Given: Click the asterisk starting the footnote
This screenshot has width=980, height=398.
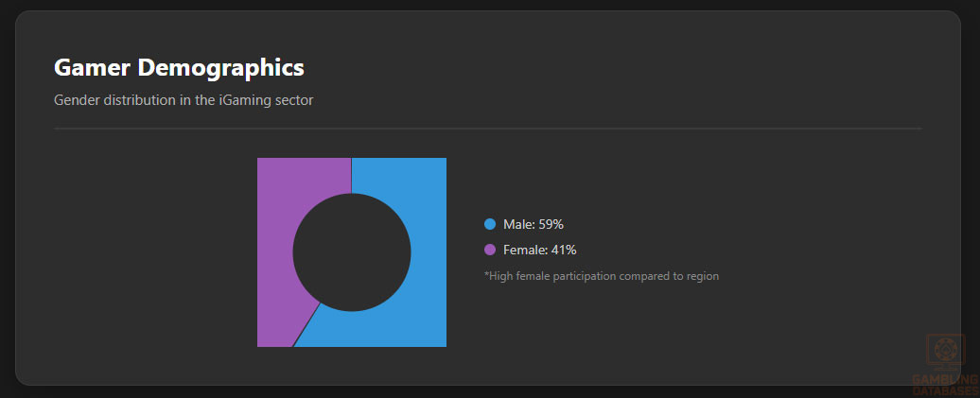Looking at the screenshot, I should (486, 275).
